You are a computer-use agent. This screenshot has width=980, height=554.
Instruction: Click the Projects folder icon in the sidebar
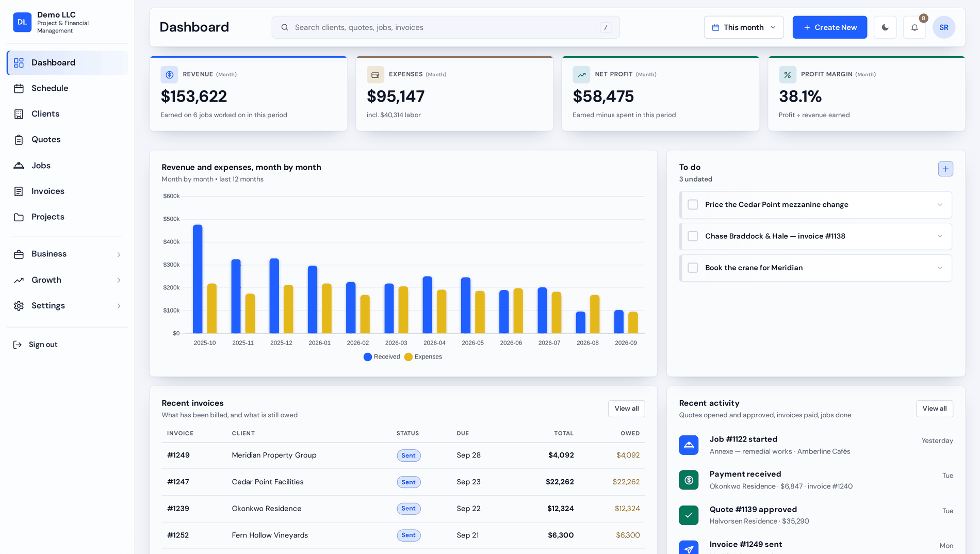pyautogui.click(x=19, y=217)
